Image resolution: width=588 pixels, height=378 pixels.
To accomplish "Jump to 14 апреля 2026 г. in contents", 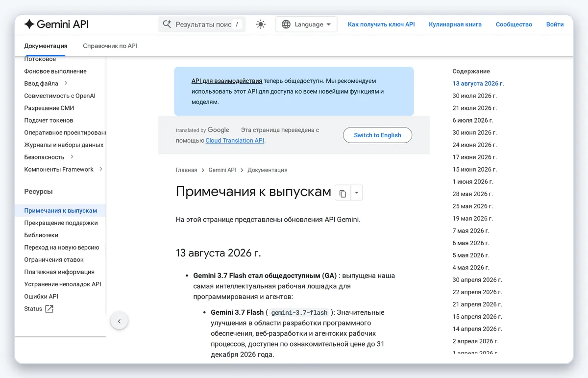I will pos(477,329).
